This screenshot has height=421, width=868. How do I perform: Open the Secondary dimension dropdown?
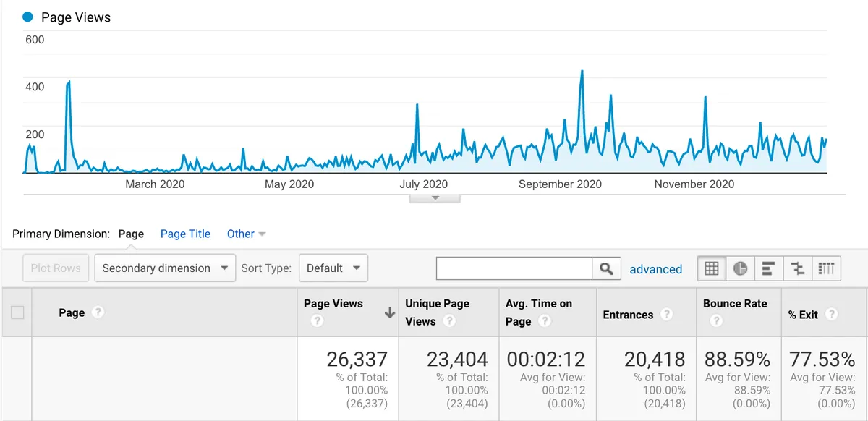pyautogui.click(x=165, y=268)
